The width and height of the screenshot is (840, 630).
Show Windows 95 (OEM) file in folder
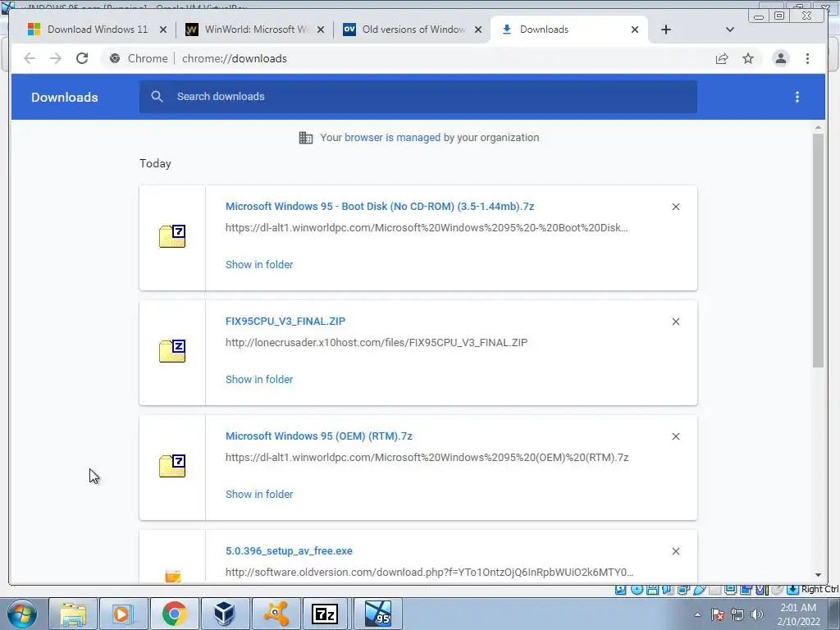click(x=259, y=494)
